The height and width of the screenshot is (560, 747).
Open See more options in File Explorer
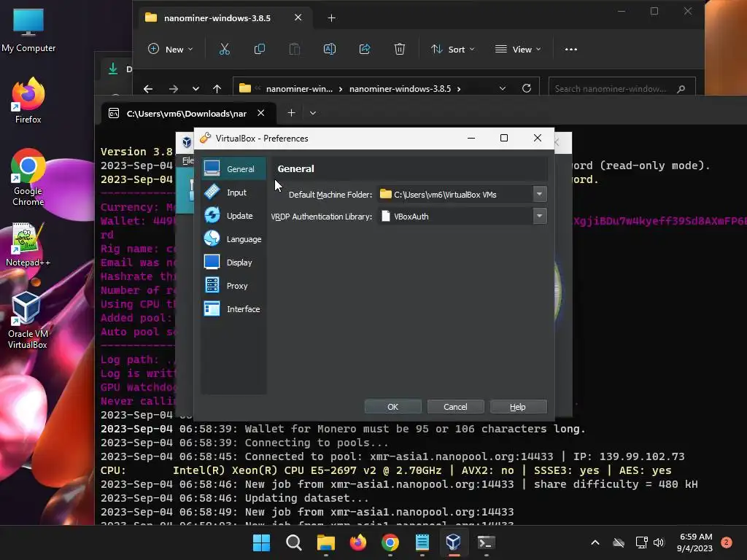coord(570,49)
